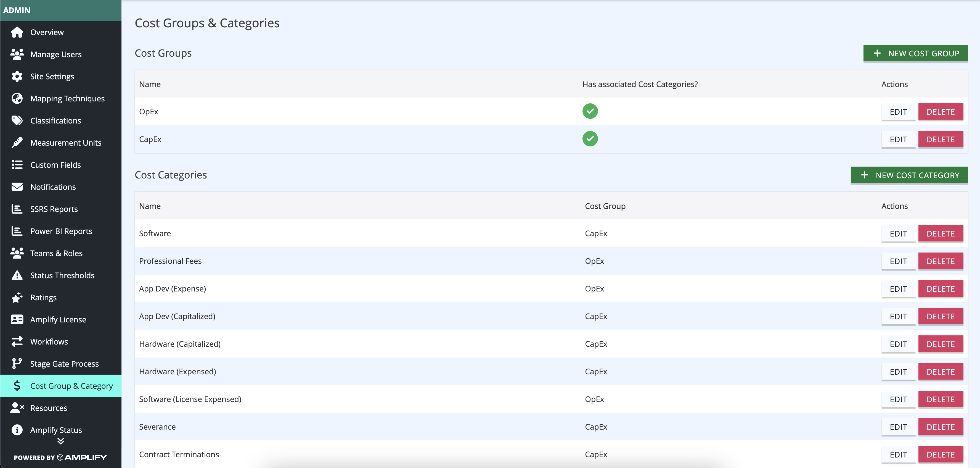Edit the CapEx cost group
The width and height of the screenshot is (980, 468).
[898, 139]
